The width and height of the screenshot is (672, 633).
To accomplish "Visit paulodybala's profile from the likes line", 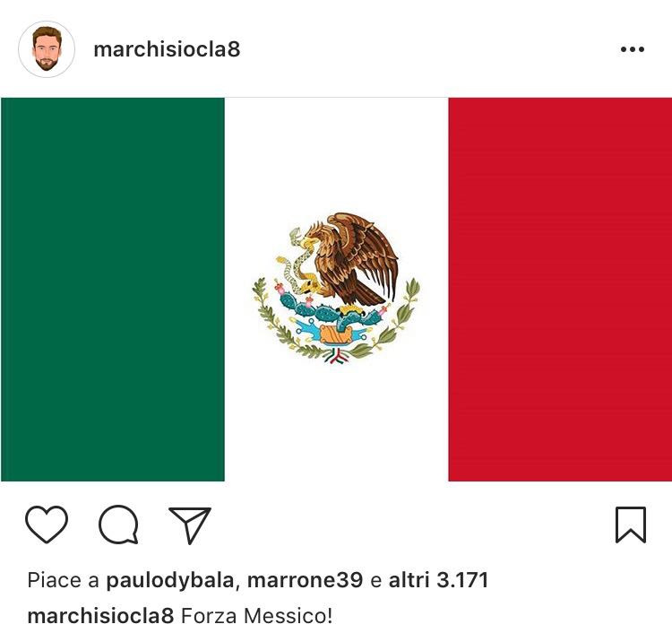I will click(x=169, y=581).
